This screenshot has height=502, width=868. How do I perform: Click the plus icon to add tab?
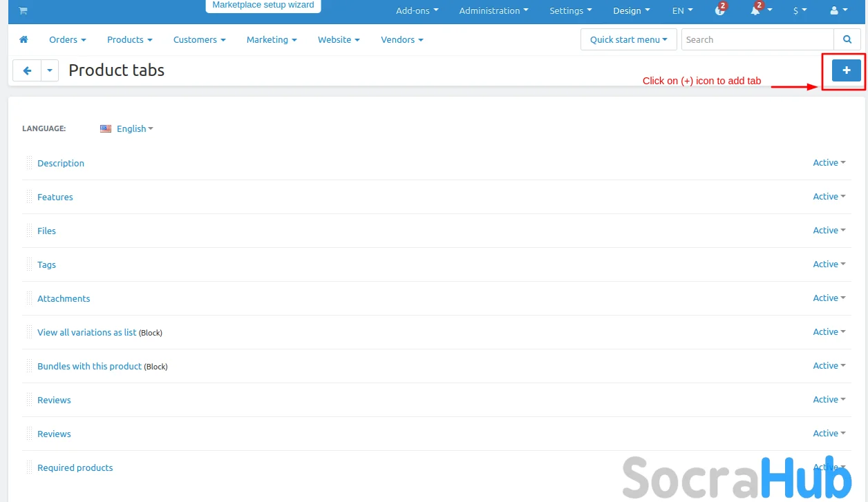[x=846, y=70]
